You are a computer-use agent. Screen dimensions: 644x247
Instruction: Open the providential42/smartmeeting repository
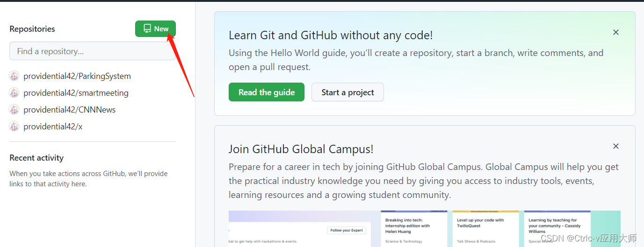point(76,93)
